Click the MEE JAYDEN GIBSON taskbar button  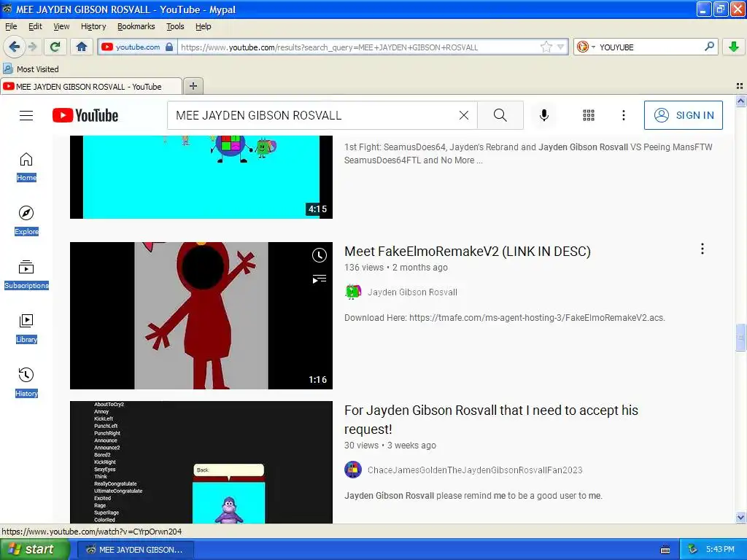click(x=135, y=550)
